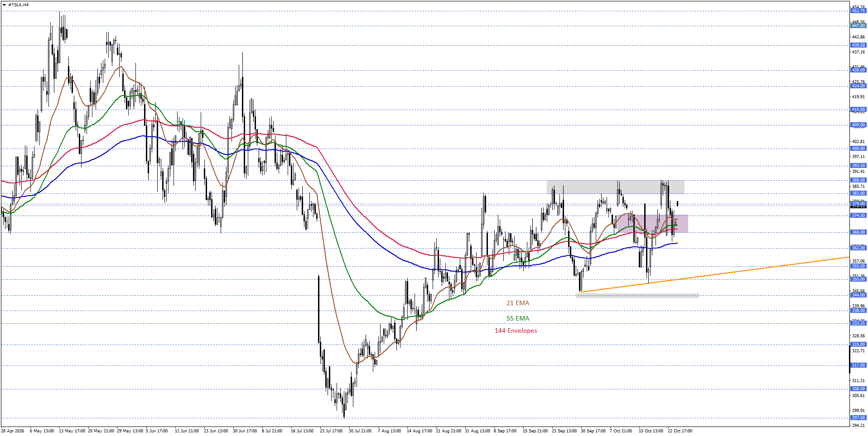
Task: Click the 452.75 price level label
Action: (858, 11)
